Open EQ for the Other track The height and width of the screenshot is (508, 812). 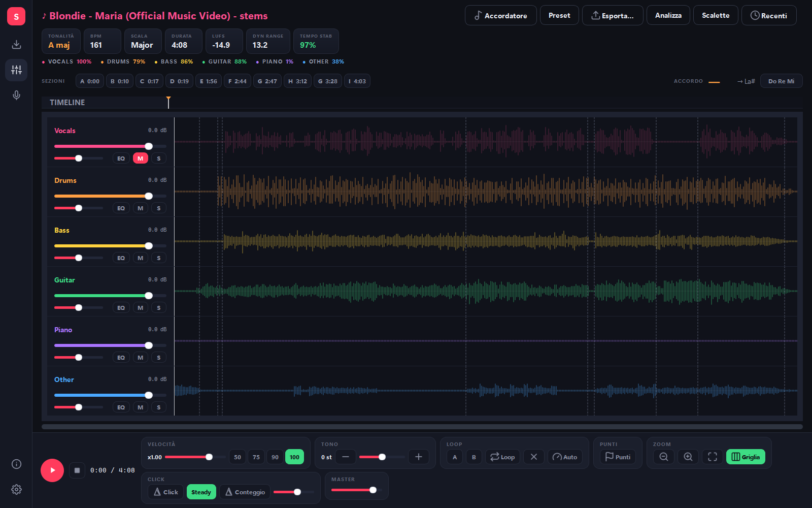point(121,407)
